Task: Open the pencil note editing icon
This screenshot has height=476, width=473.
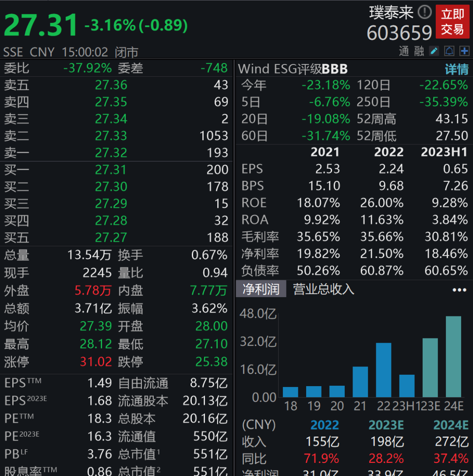Action: 434,51
